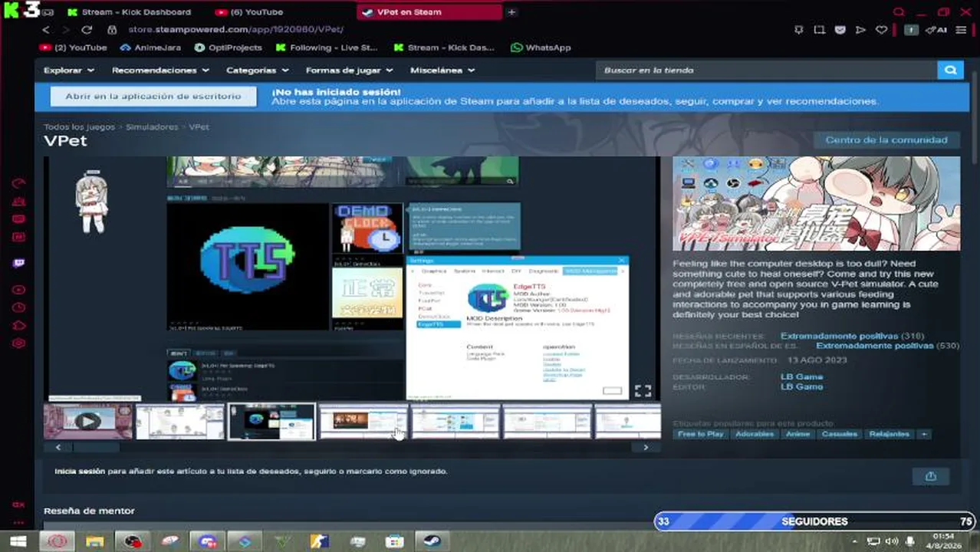
Task: Open a new browser tab
Action: (511, 12)
